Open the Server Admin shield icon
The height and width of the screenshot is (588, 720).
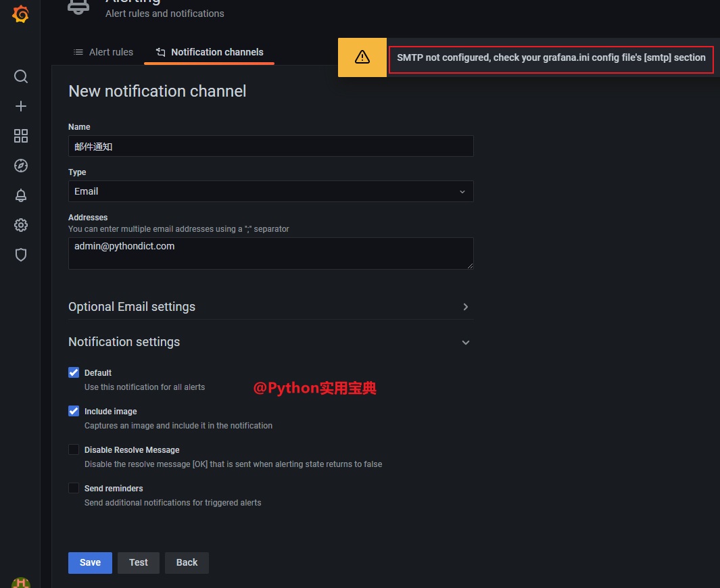point(21,255)
